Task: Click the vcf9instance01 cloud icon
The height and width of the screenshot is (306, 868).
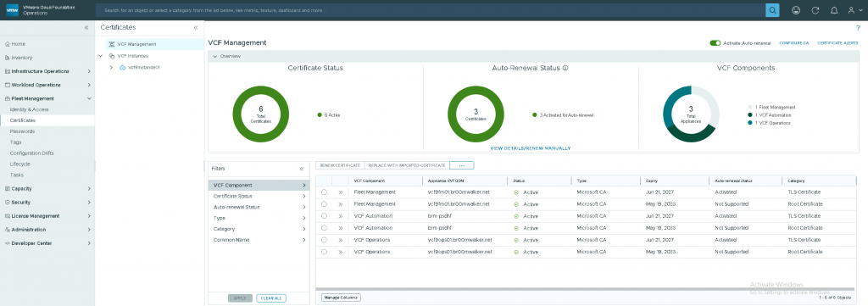Action: tap(123, 68)
